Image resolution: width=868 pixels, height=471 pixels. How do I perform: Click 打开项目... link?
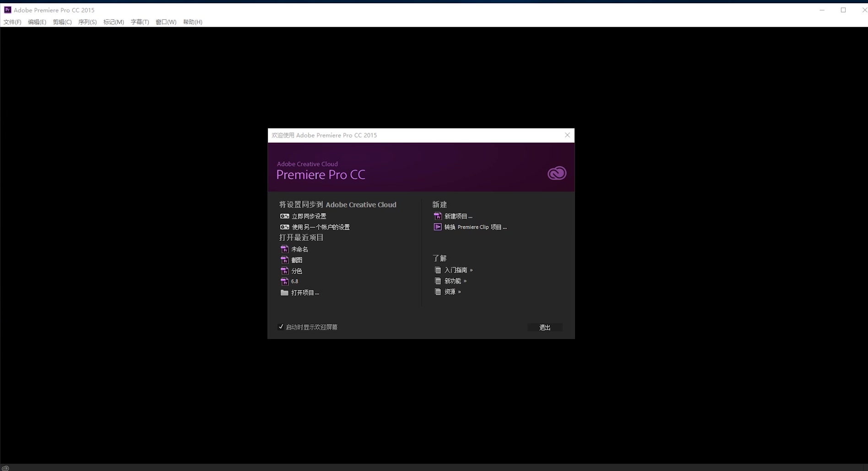click(305, 293)
